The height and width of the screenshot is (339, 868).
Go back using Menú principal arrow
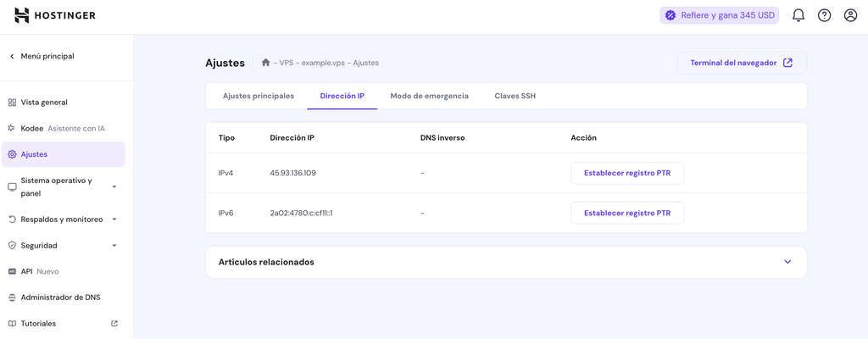[x=12, y=57]
